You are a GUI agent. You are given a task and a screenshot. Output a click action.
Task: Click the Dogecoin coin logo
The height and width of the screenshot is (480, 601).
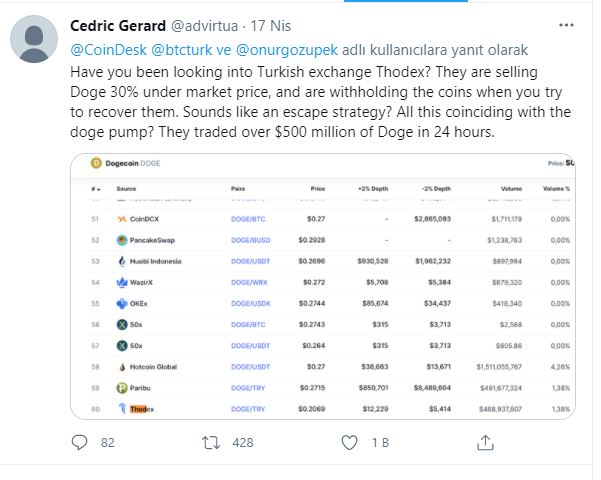pyautogui.click(x=96, y=163)
